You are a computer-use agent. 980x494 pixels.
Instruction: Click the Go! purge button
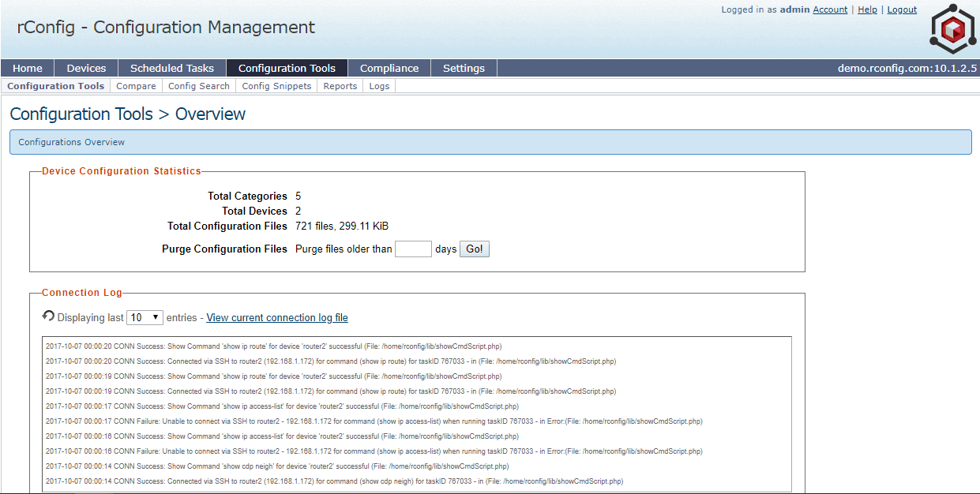tap(474, 248)
